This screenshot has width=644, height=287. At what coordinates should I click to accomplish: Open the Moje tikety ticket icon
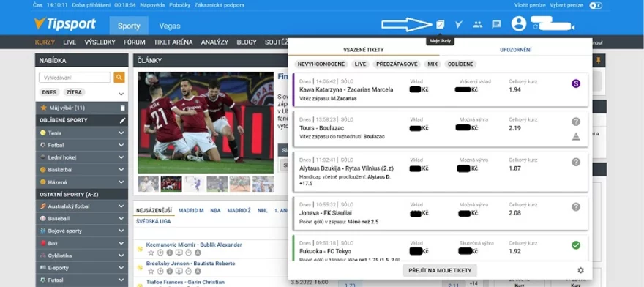click(x=440, y=25)
